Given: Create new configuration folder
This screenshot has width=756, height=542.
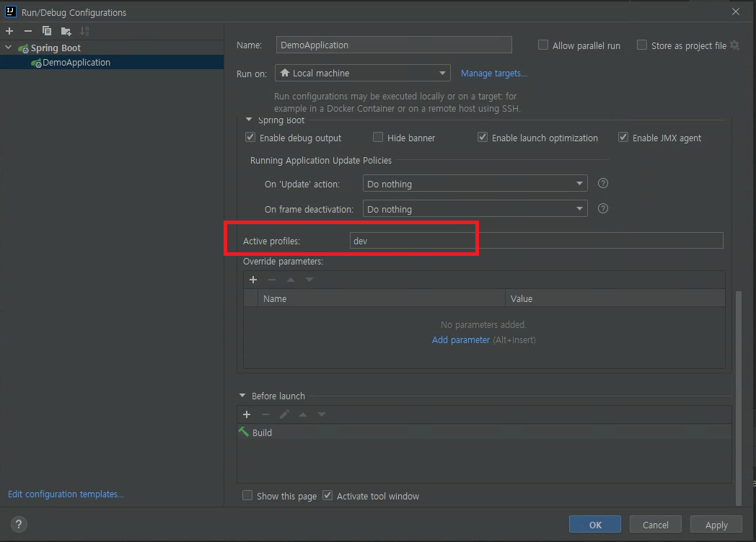Looking at the screenshot, I should [66, 31].
